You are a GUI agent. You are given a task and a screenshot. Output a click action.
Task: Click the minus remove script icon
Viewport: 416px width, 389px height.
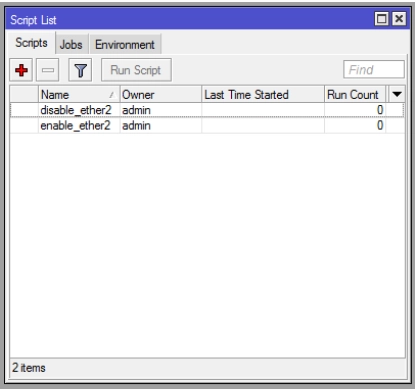click(x=47, y=70)
